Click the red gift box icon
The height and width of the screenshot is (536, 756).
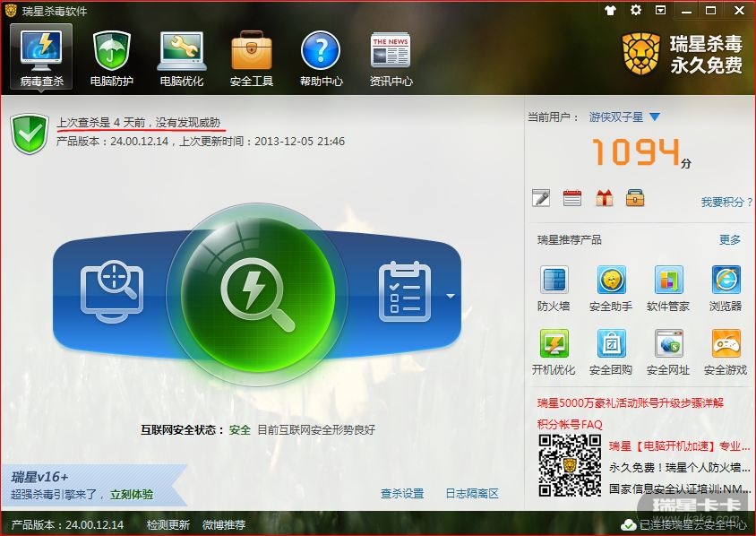coord(604,198)
